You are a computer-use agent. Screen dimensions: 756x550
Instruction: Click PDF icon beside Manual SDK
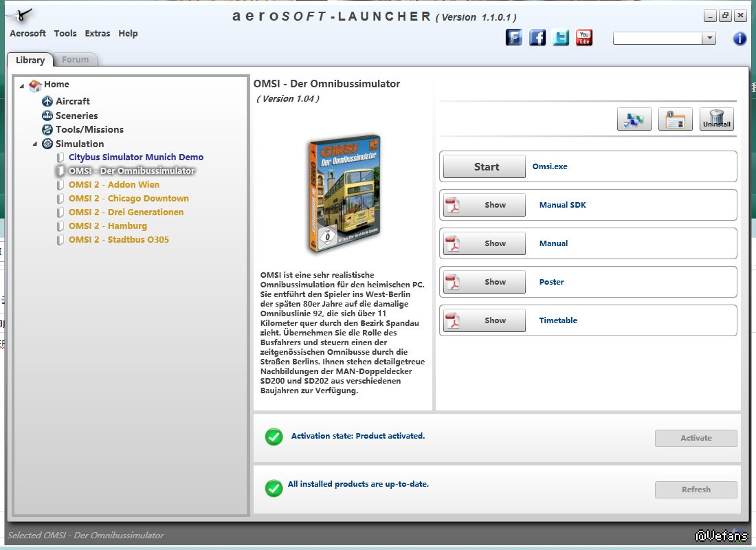click(x=452, y=205)
